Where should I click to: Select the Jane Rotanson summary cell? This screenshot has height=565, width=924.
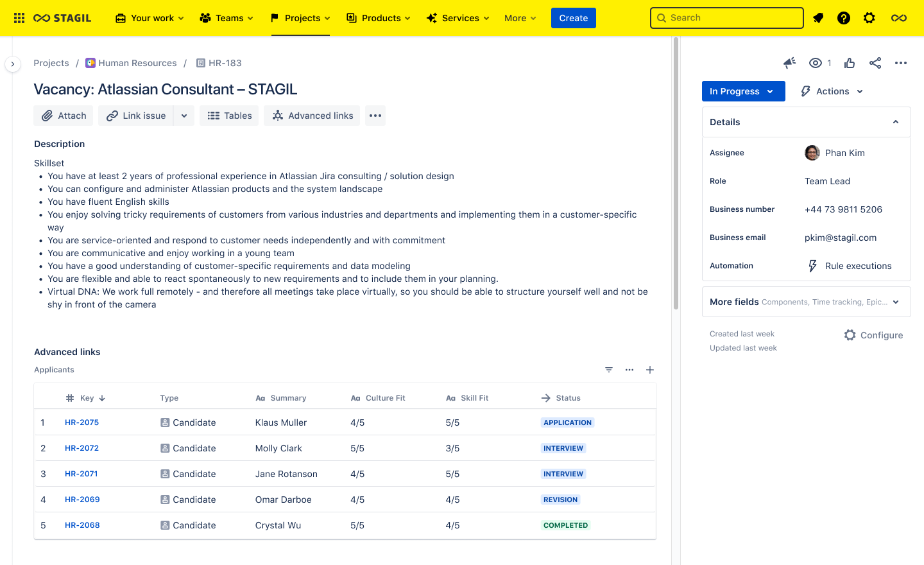tap(286, 474)
